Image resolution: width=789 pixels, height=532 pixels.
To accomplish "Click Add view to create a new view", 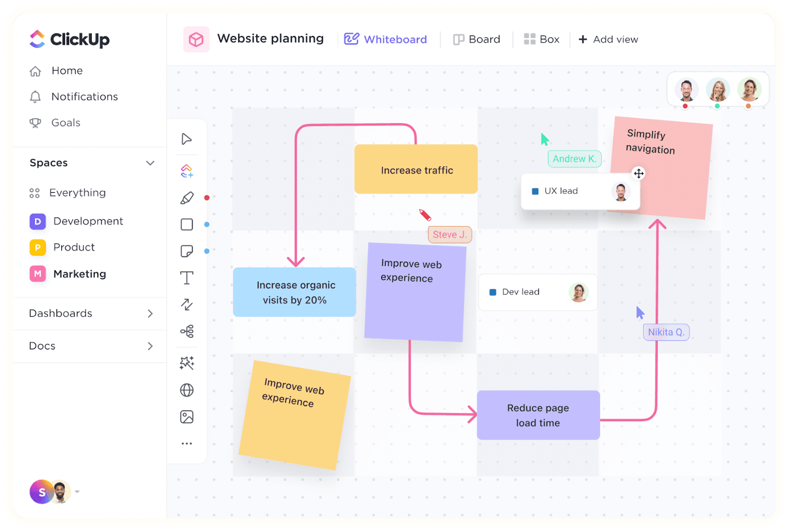I will coord(608,39).
